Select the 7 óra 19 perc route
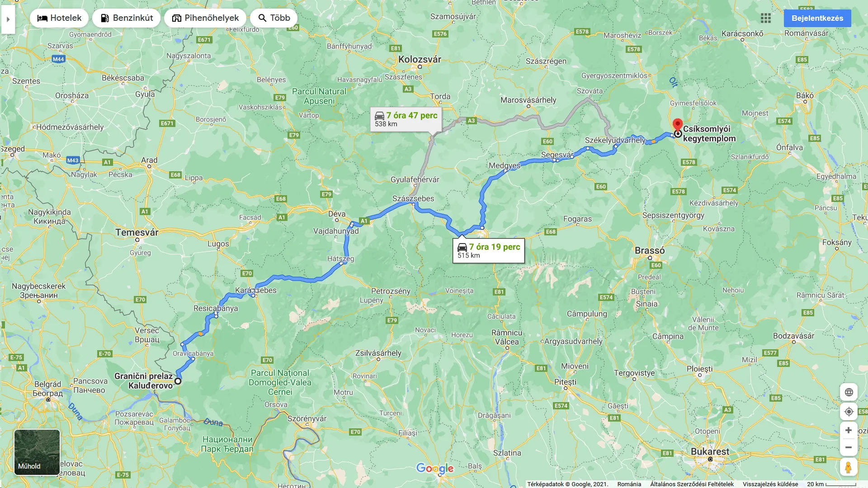This screenshot has height=488, width=868. [x=489, y=251]
